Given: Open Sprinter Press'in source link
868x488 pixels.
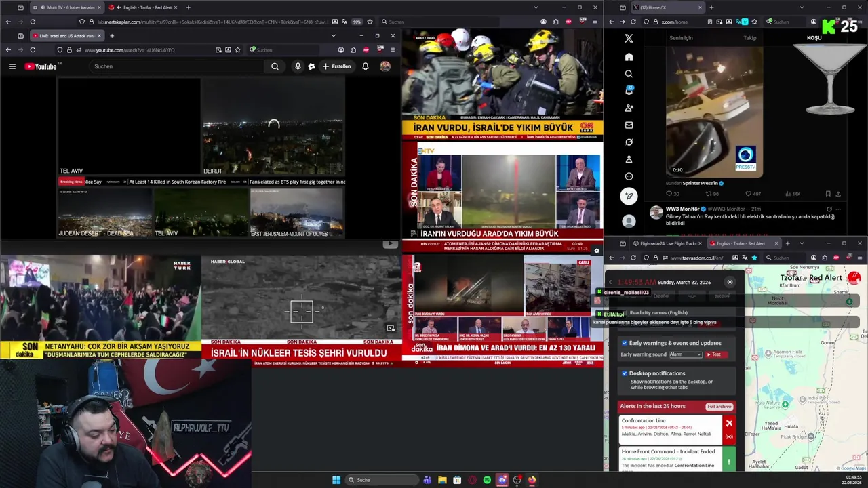Looking at the screenshot, I should click(x=701, y=183).
